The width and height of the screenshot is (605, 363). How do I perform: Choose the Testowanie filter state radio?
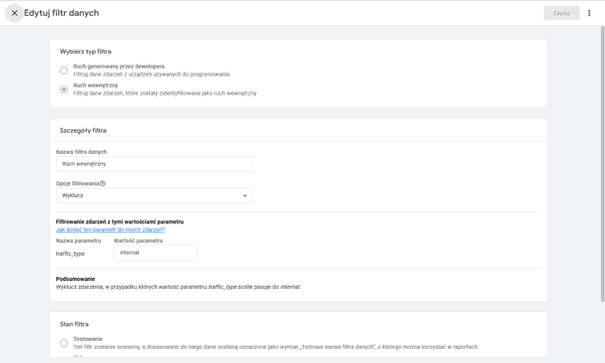point(64,343)
